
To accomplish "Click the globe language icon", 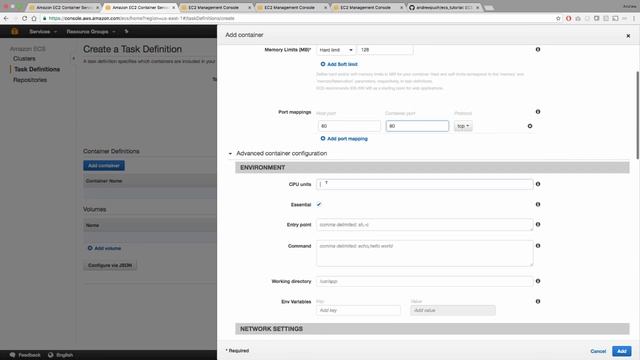I will coord(51,355).
